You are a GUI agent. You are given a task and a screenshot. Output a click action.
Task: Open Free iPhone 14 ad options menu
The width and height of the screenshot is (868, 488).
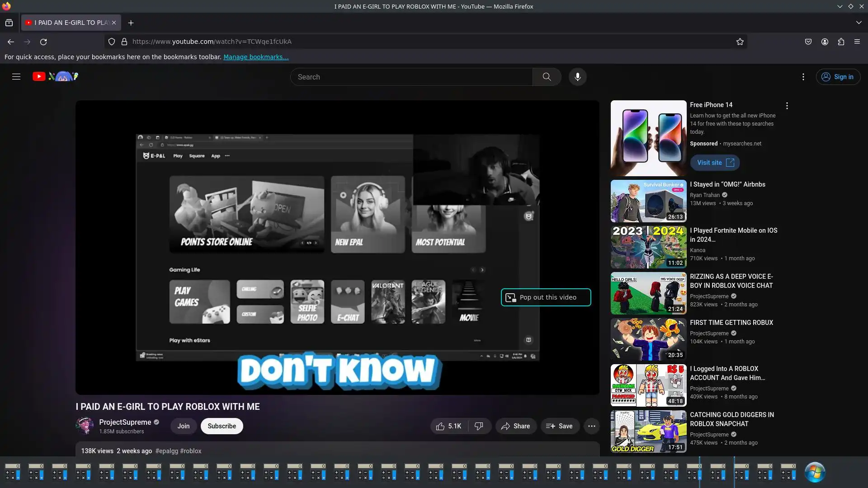click(787, 106)
